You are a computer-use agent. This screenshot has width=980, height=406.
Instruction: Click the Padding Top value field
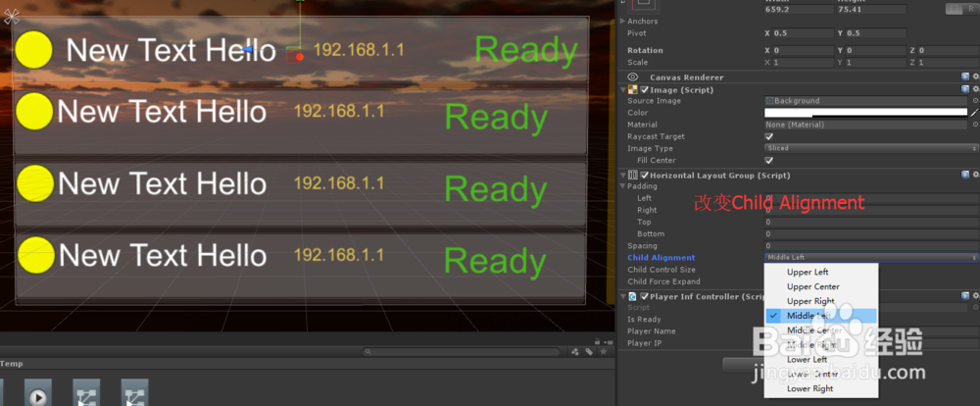coord(871,222)
